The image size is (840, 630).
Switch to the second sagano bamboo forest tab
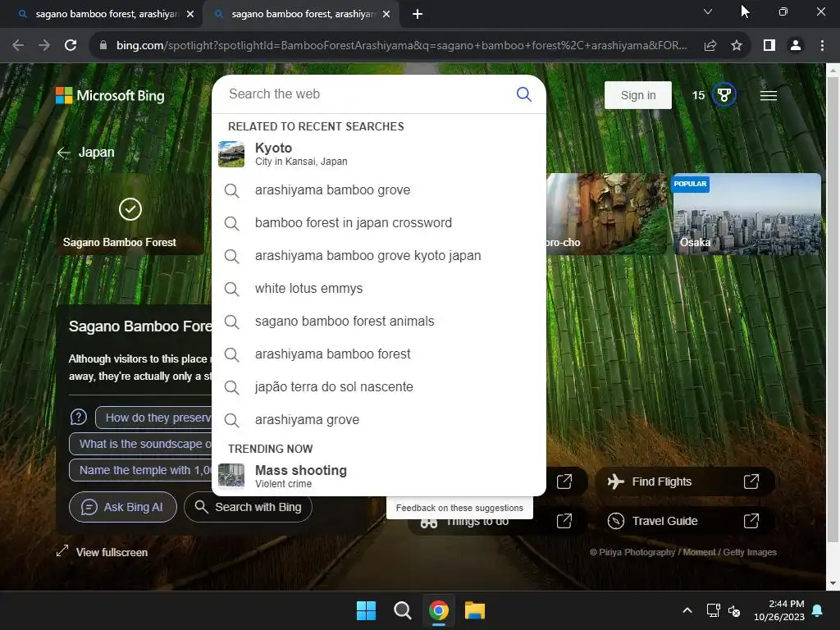coord(304,14)
